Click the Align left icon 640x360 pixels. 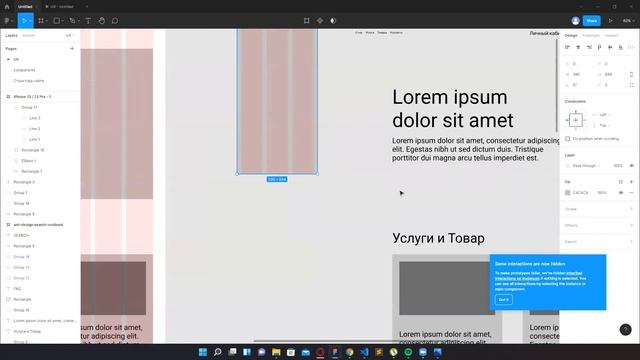pos(567,47)
